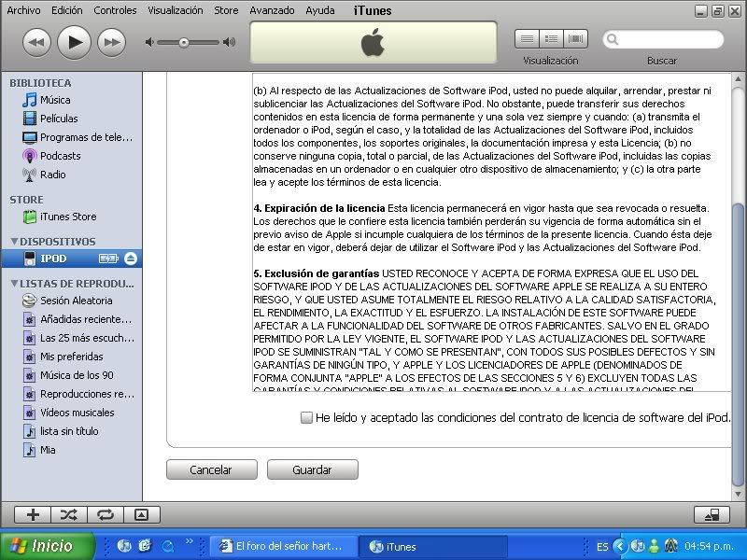Image resolution: width=747 pixels, height=560 pixels.
Task: Click the clock showing 04:54 p.m.
Action: point(709,546)
